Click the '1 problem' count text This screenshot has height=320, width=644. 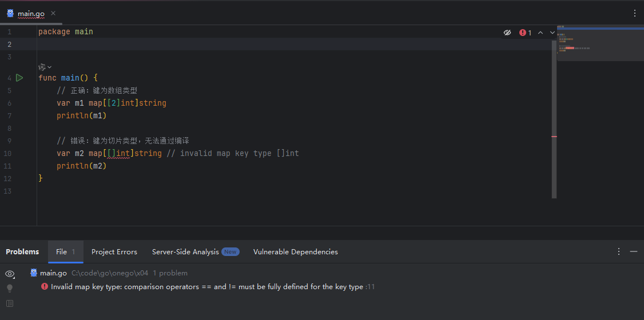[170, 273]
